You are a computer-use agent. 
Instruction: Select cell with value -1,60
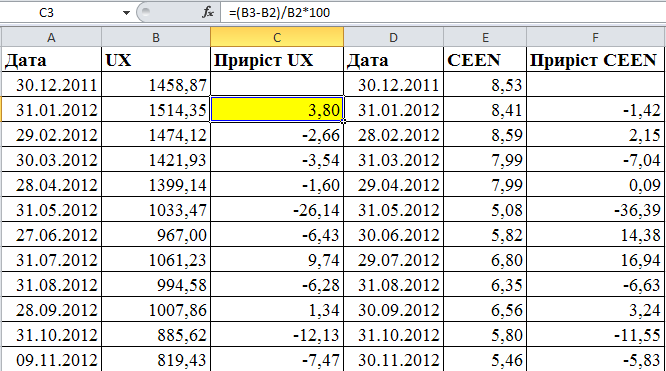277,185
